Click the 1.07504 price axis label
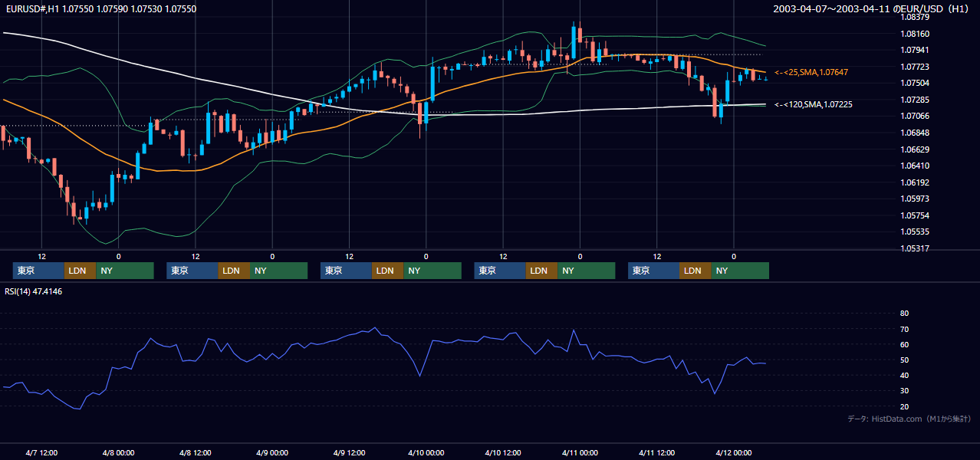Screen dimensions: 980x460 [915, 84]
